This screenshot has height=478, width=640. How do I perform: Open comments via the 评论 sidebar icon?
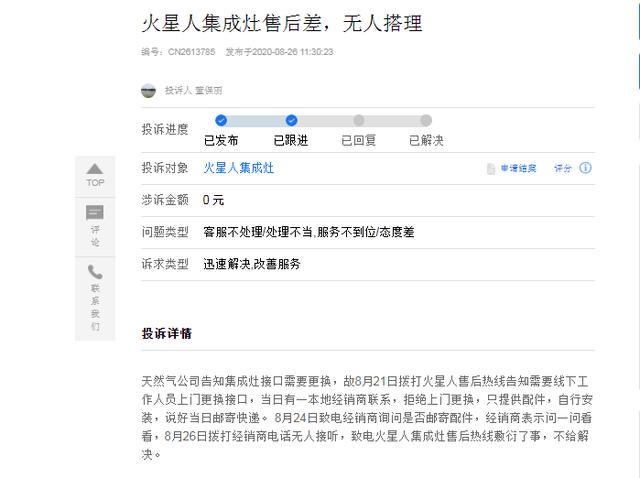coord(95,212)
